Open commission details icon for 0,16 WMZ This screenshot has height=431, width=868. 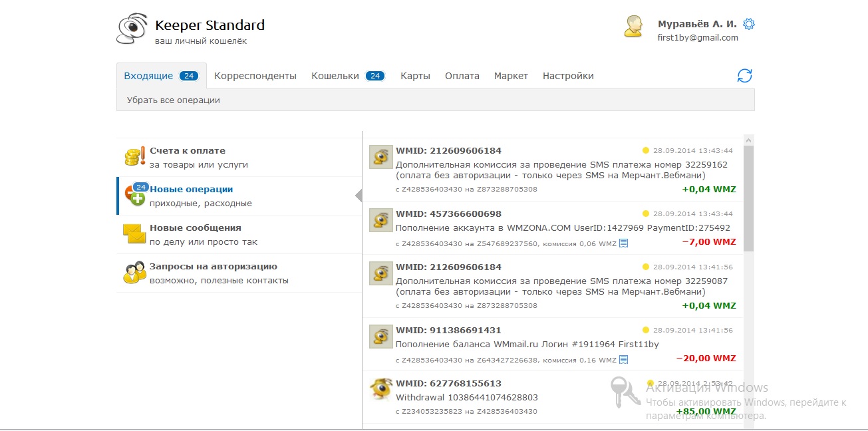point(623,360)
